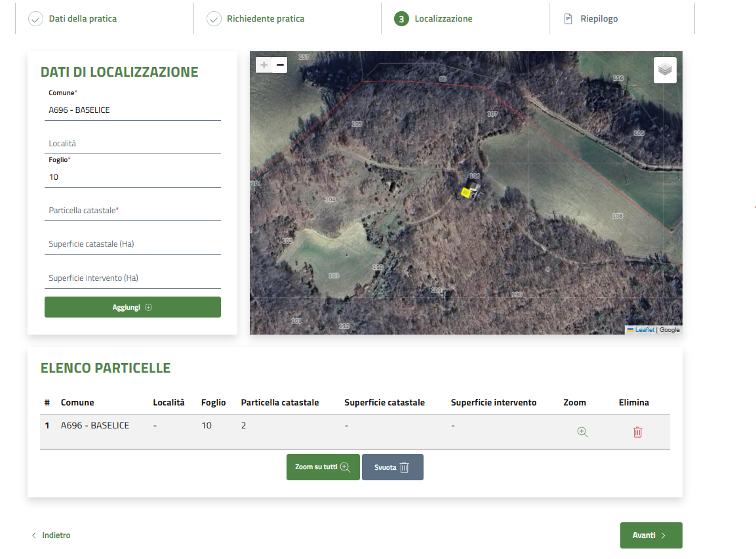
Task: Zoom in on the map with plus button
Action: (x=264, y=65)
